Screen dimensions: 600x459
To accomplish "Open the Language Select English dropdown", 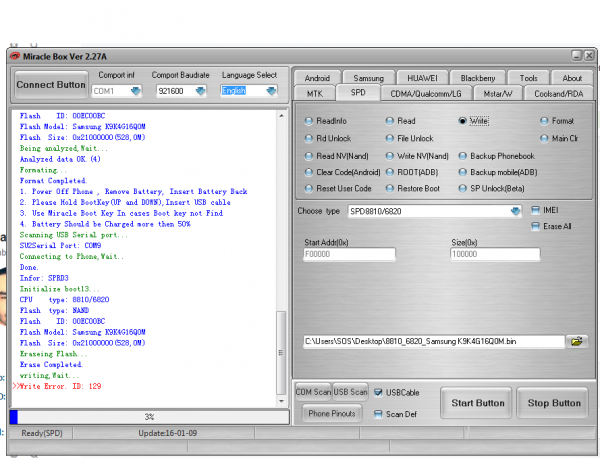I will coord(271,91).
